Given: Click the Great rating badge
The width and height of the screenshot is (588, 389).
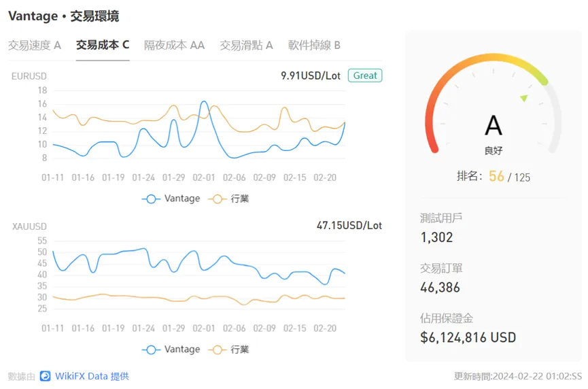Looking at the screenshot, I should (365, 75).
